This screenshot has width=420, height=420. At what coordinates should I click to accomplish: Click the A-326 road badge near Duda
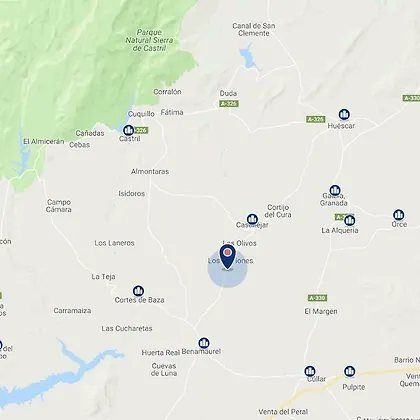(x=229, y=104)
